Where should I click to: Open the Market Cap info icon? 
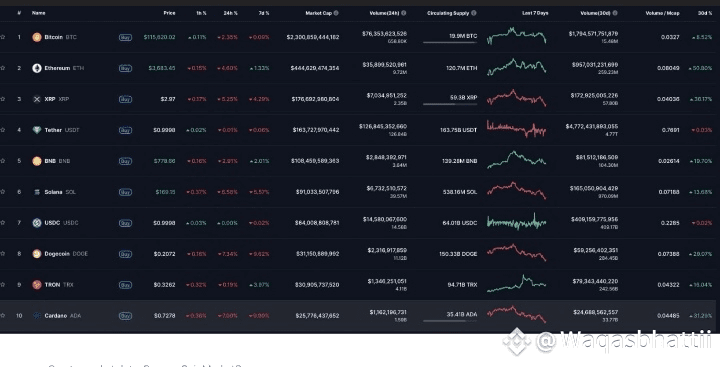[336, 13]
